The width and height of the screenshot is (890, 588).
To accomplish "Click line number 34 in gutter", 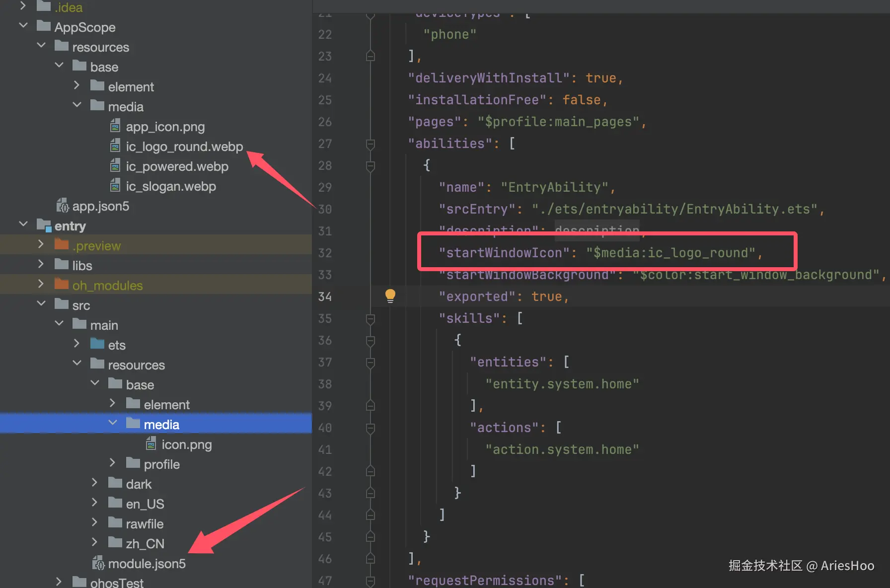I will 325,296.
